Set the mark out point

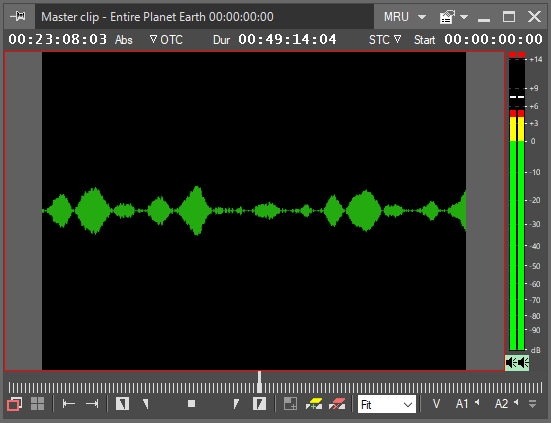pyautogui.click(x=259, y=404)
